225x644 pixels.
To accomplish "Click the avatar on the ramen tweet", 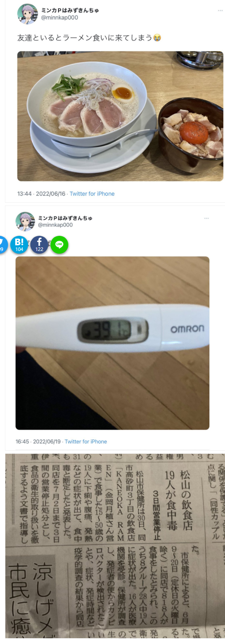I will (x=27, y=14).
